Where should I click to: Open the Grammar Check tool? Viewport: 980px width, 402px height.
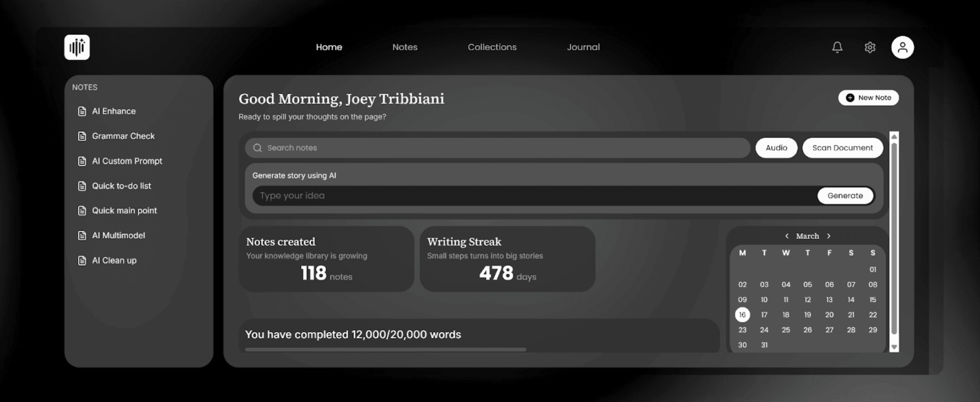[x=123, y=136]
